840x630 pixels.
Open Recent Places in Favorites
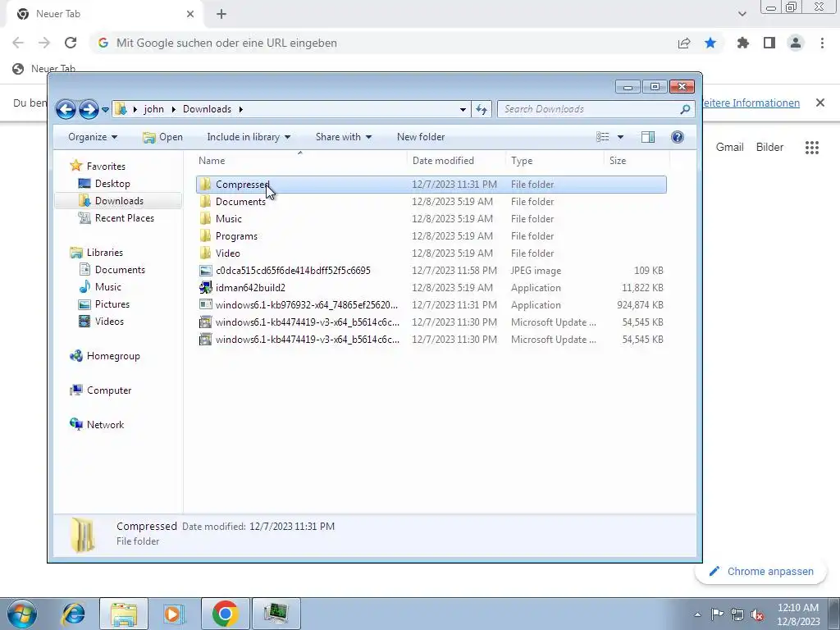coord(125,218)
